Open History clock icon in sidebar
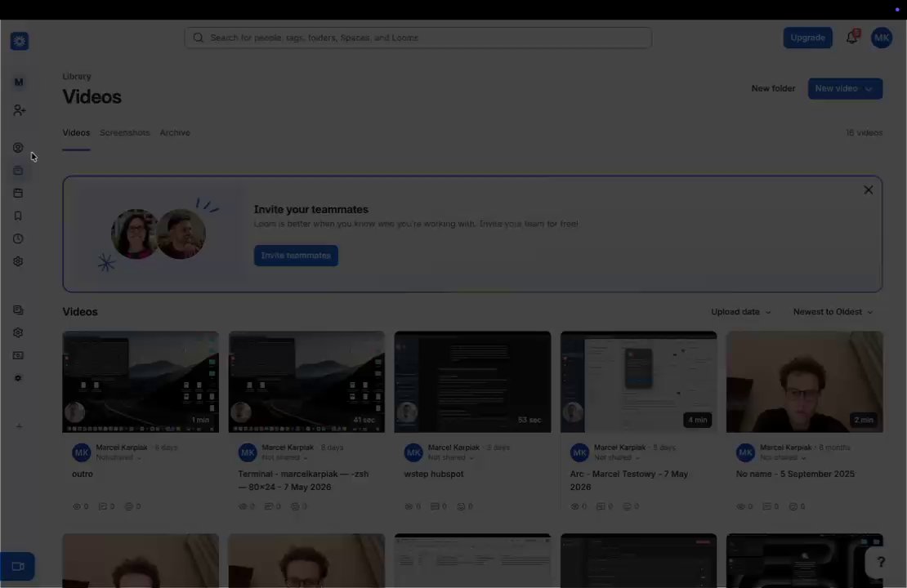 (x=18, y=238)
